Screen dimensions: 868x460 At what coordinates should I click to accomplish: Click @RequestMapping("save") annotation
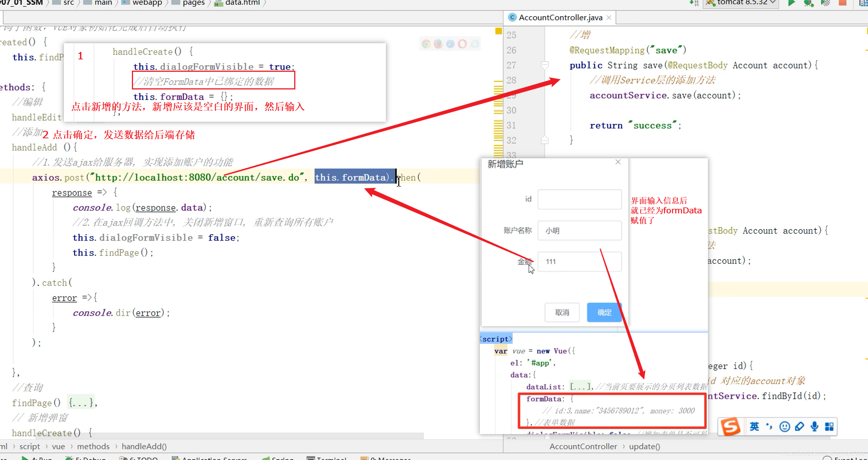coord(628,50)
